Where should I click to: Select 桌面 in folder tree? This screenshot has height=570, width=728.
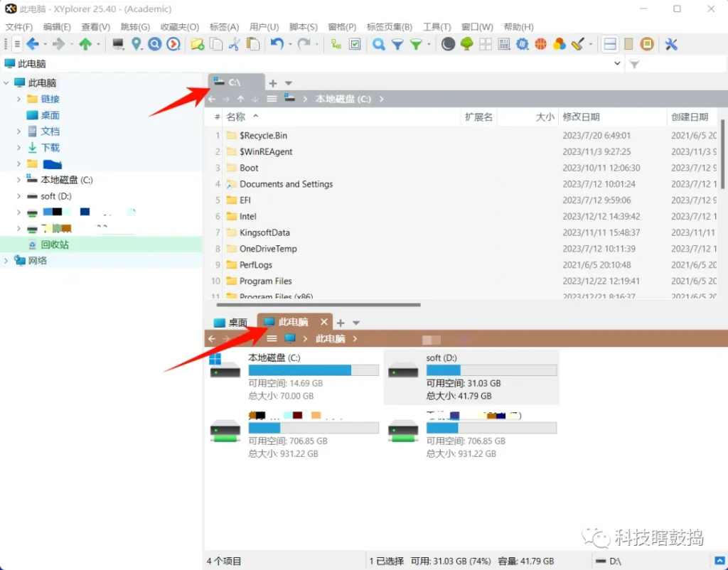50,115
